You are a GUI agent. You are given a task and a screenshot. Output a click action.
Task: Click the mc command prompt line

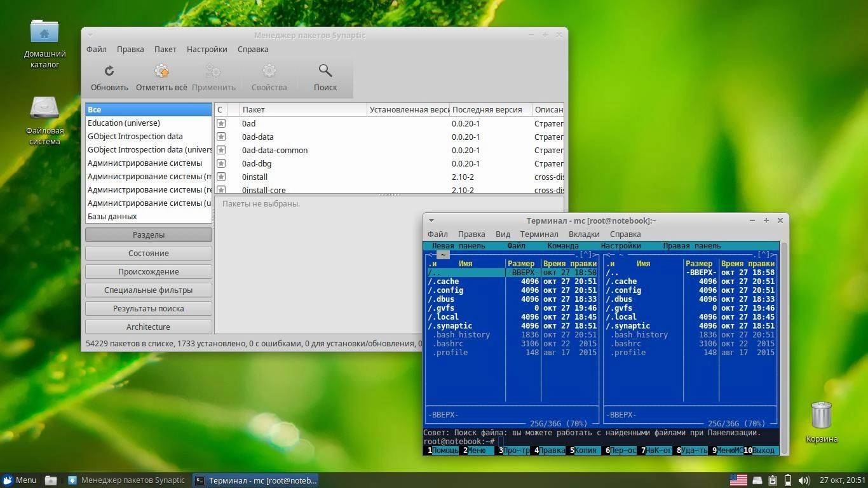[601, 442]
